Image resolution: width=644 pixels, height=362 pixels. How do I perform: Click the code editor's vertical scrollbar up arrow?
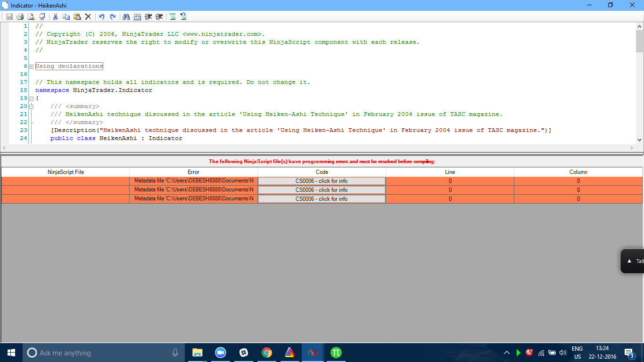tap(639, 26)
